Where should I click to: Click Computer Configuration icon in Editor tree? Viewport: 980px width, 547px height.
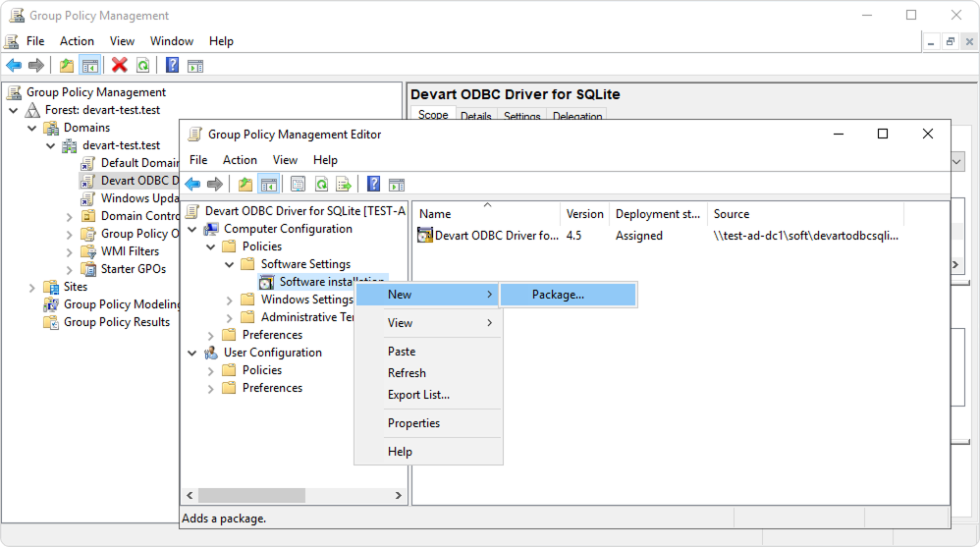click(x=211, y=229)
